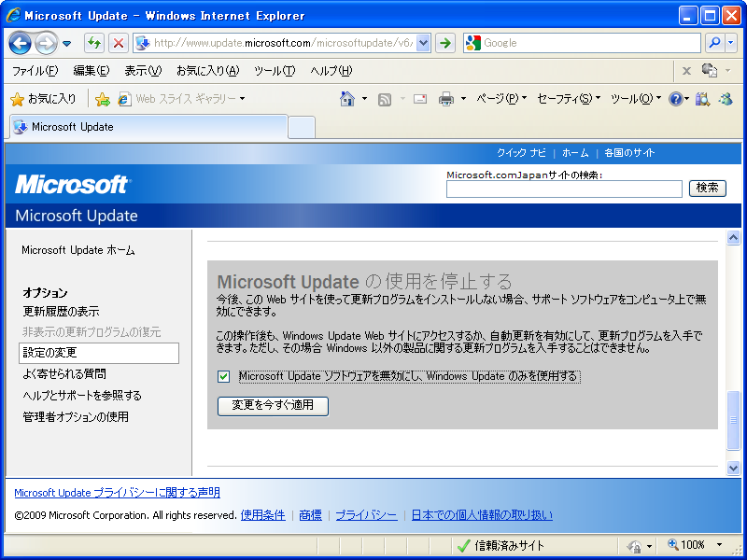
Task: Click the page scrollbar up arrow
Action: click(733, 238)
